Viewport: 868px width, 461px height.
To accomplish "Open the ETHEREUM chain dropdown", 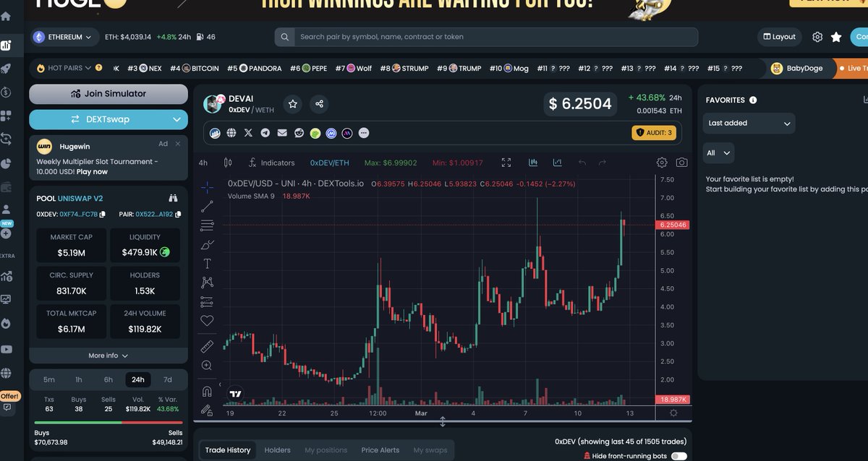I will point(64,37).
